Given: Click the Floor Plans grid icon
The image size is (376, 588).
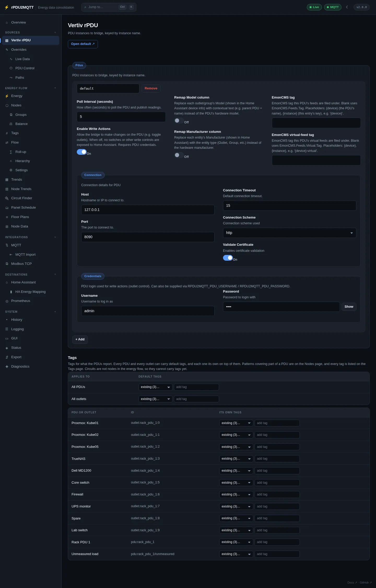Looking at the screenshot, I should tap(7, 217).
